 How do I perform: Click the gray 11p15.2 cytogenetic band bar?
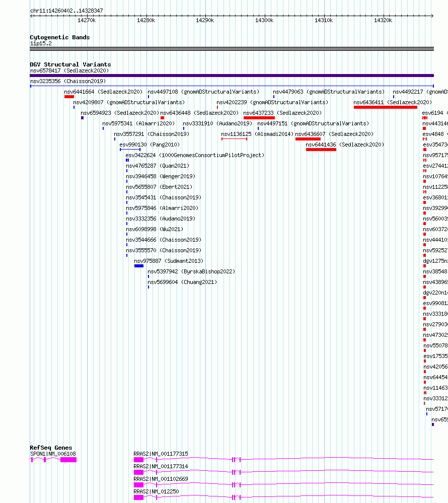tap(232, 49)
